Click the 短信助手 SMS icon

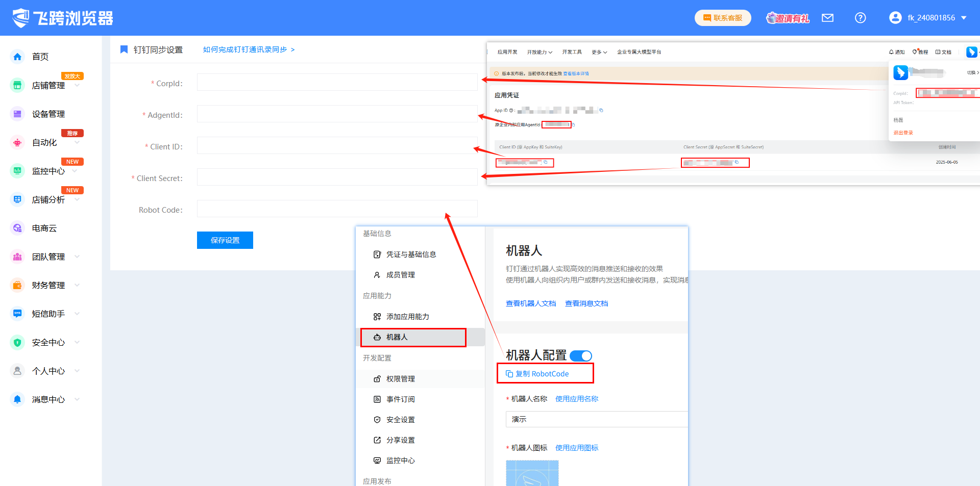(17, 314)
